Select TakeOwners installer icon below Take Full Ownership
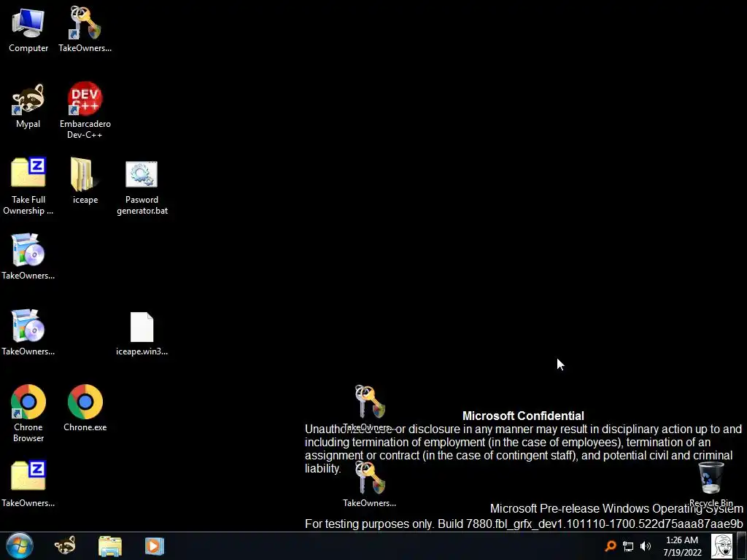747x560 pixels. click(28, 257)
